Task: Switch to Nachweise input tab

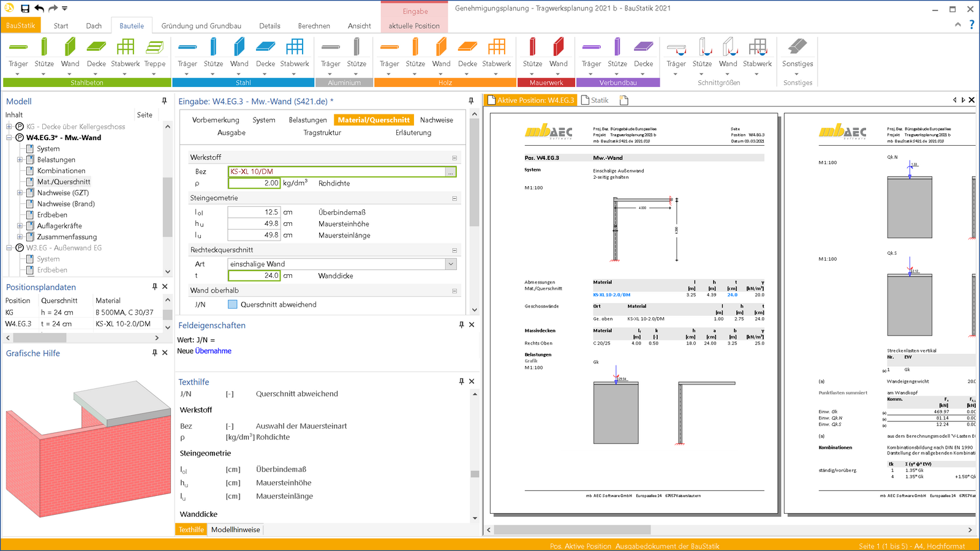Action: (437, 120)
